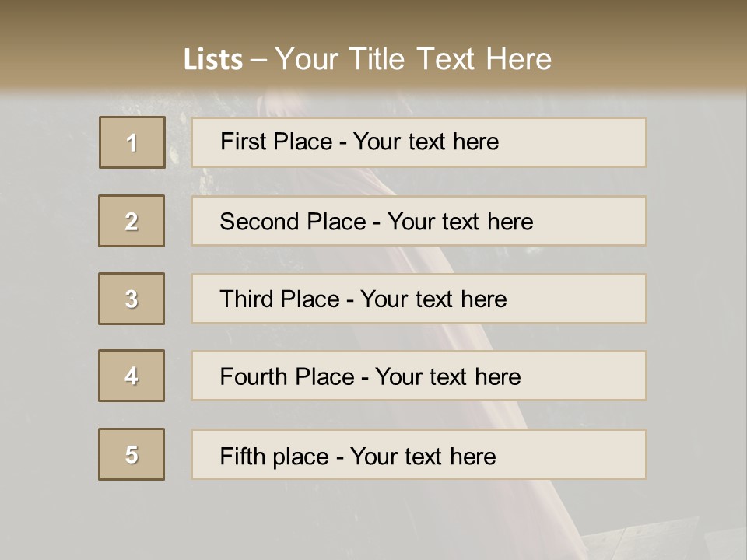Click the word "Third" in the list
The image size is (747, 560).
[x=247, y=299]
